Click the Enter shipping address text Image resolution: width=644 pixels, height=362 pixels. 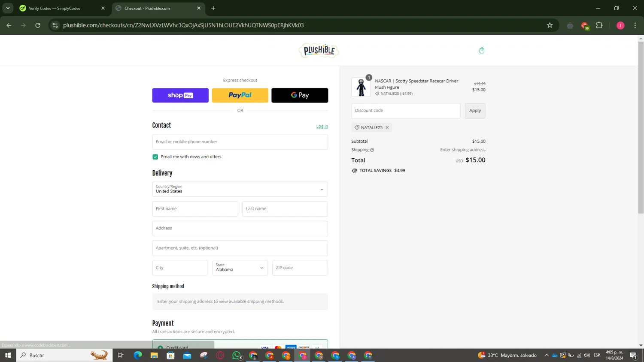(463, 150)
